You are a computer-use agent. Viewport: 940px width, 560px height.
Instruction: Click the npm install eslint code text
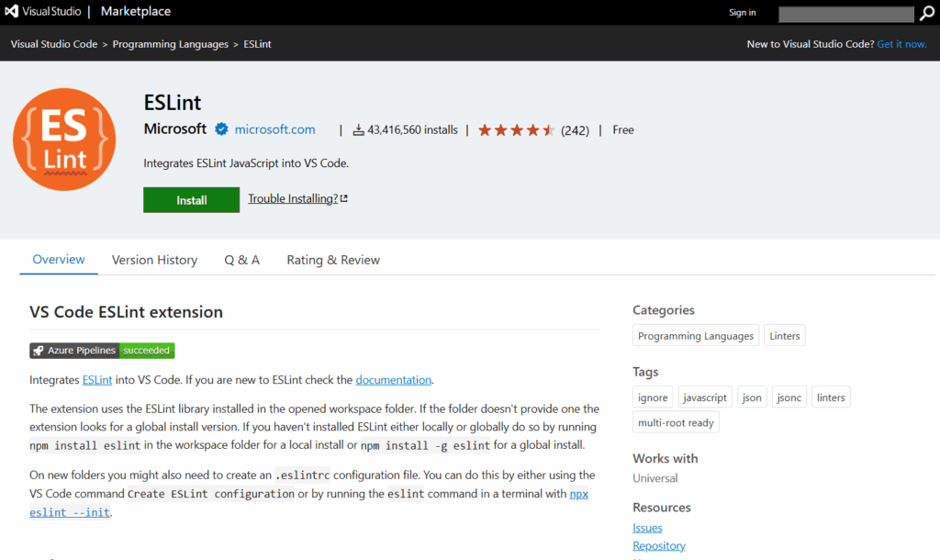coord(84,445)
